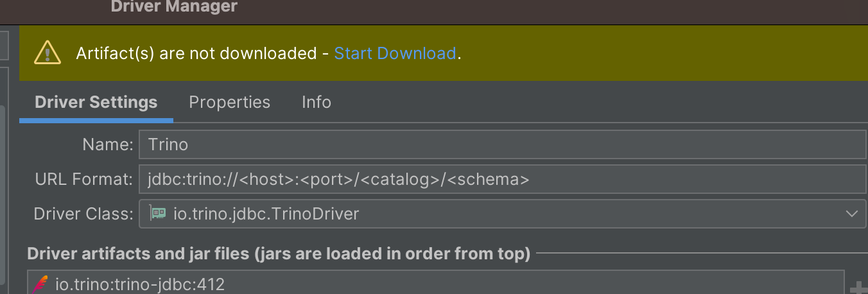
Task: Click the driver class icon before io.trino.jdbc.TrinoDriver
Action: 158,213
